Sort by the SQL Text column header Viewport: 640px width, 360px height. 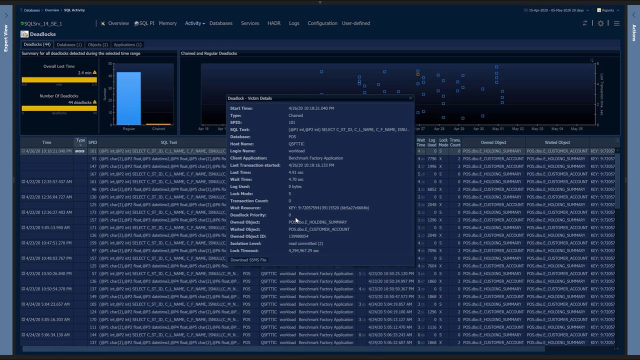pyautogui.click(x=169, y=142)
